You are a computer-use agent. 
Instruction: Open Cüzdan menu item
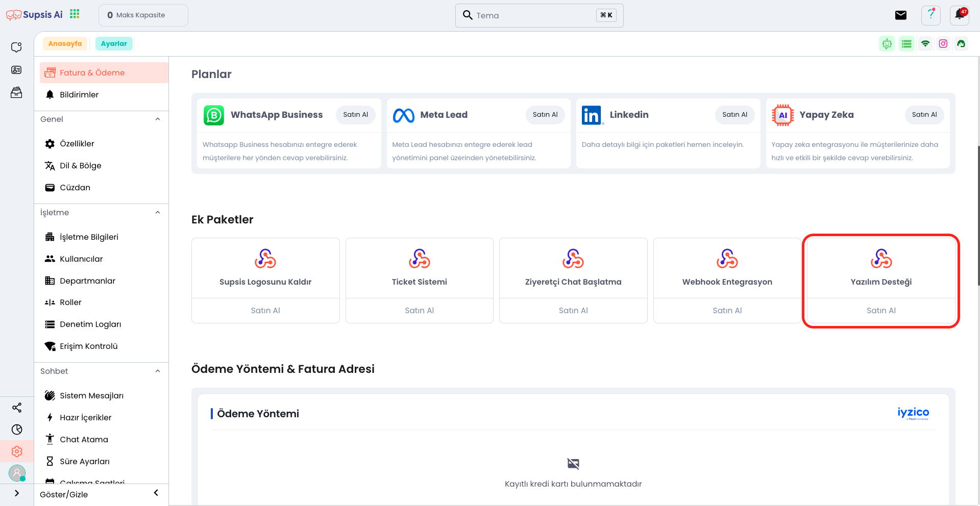[x=104, y=188]
